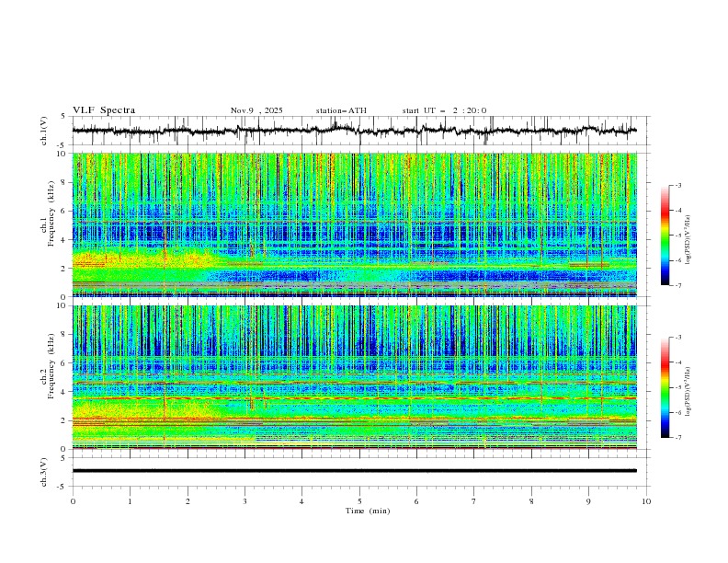The image size is (728, 563).
Task: Click time axis tick label "9"
Action: click(x=588, y=501)
